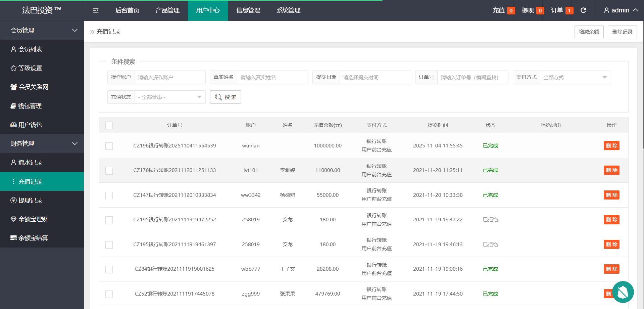Image resolution: width=644 pixels, height=309 pixels.
Task: Switch to the 产品管理 top tab
Action: pos(167,10)
